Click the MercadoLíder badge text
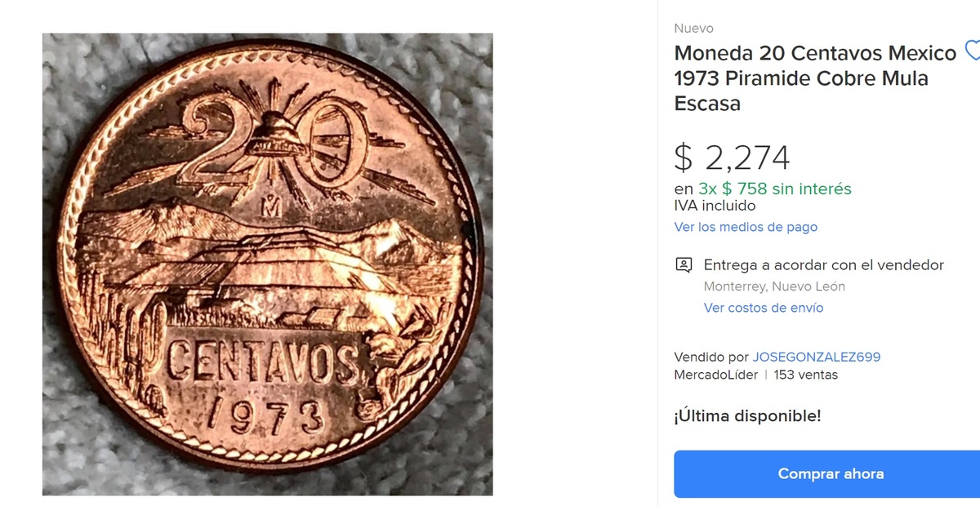This screenshot has height=506, width=980. click(716, 375)
